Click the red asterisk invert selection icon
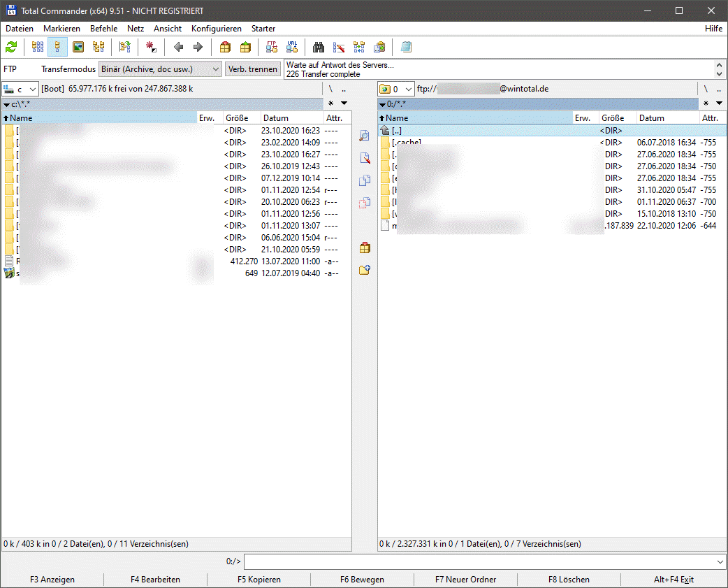The width and height of the screenshot is (728, 588). [x=151, y=47]
